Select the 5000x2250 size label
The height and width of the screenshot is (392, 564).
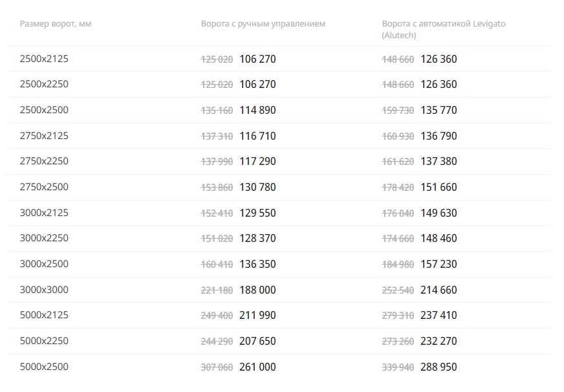pyautogui.click(x=44, y=340)
